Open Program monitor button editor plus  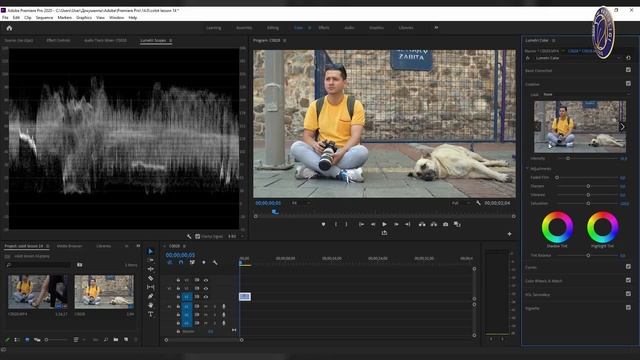coord(509,234)
